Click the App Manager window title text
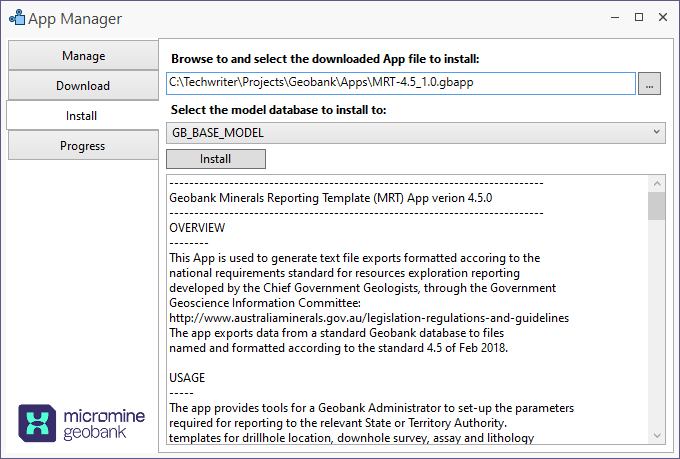The image size is (680, 459). (x=75, y=19)
